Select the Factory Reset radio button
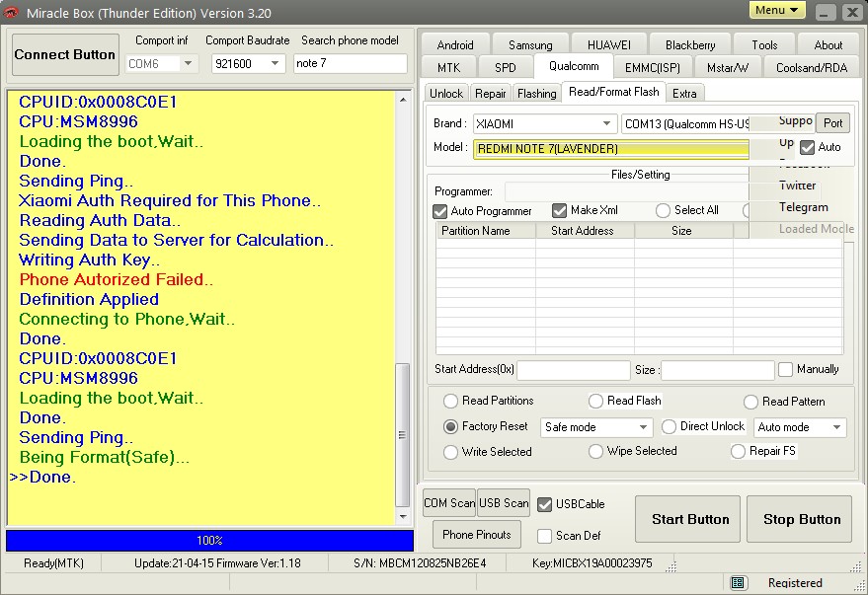The height and width of the screenshot is (595, 868). pos(450,426)
